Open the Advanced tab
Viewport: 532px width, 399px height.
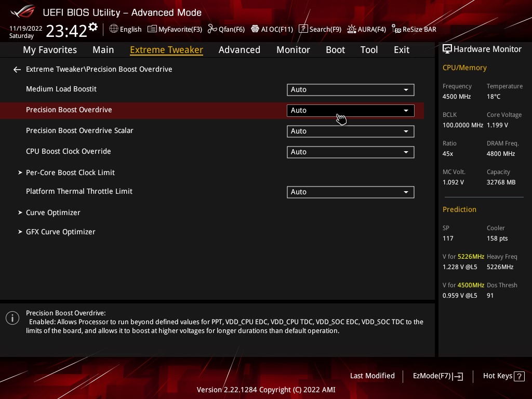click(x=240, y=50)
